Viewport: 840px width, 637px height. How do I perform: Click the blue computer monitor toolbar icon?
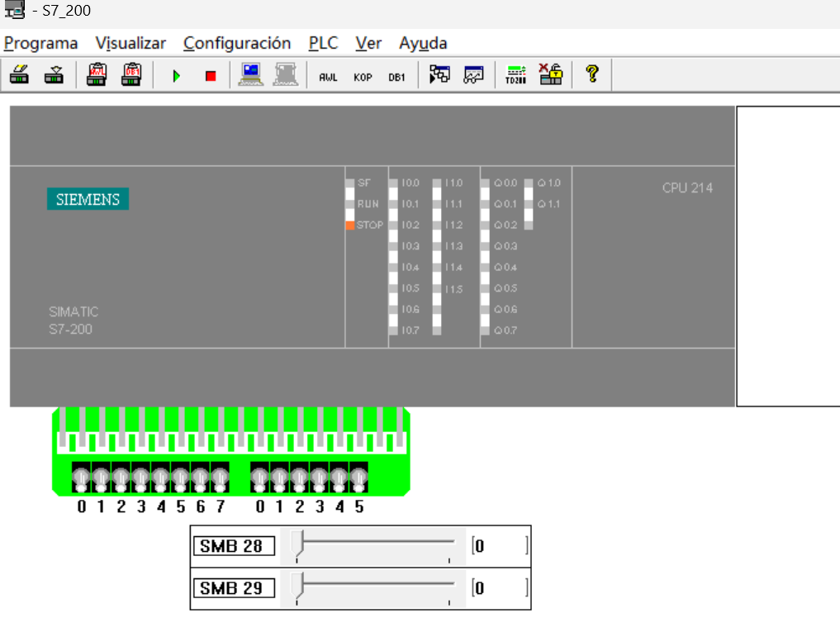click(251, 74)
